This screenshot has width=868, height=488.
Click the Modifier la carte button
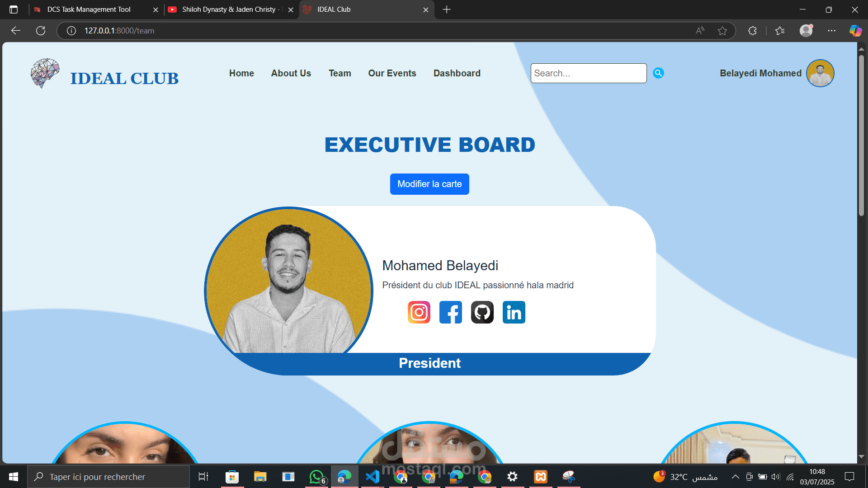tap(429, 184)
